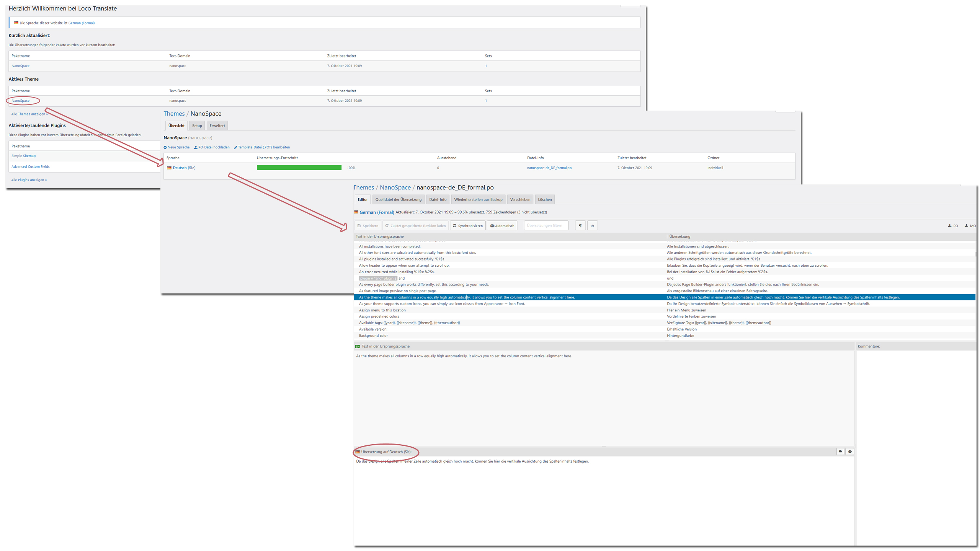This screenshot has width=980, height=551.
Task: Open NanoSpace under Aktives Theme
Action: [x=20, y=101]
